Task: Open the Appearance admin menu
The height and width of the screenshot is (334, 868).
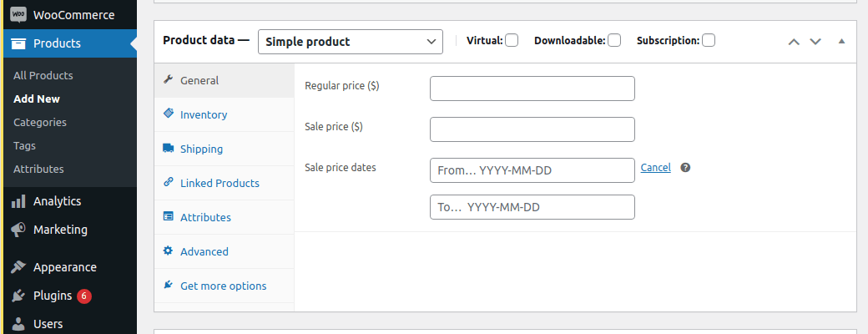Action: click(x=68, y=267)
